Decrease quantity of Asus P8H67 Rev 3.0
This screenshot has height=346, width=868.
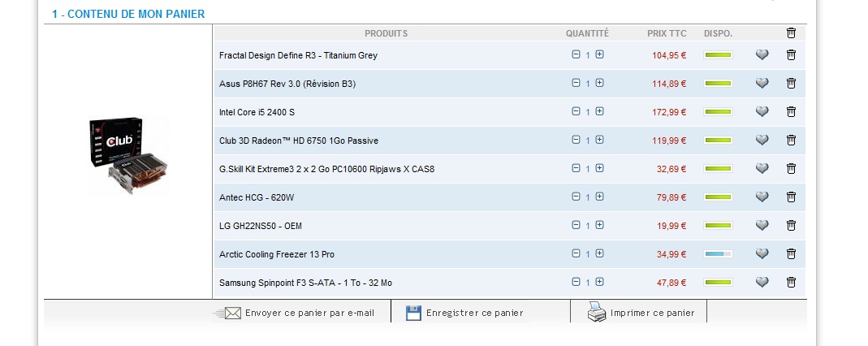click(576, 83)
